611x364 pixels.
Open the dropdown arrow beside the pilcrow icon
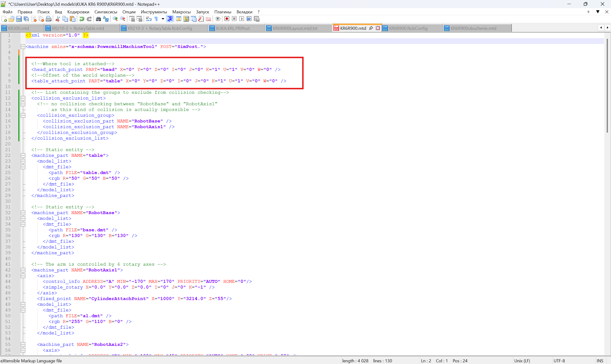(x=163, y=19)
